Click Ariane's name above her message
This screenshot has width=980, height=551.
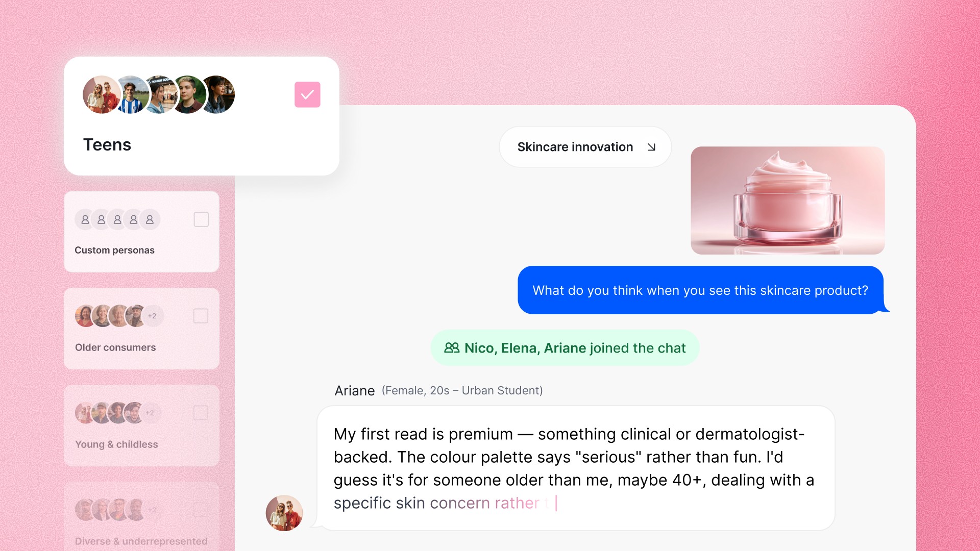(355, 391)
